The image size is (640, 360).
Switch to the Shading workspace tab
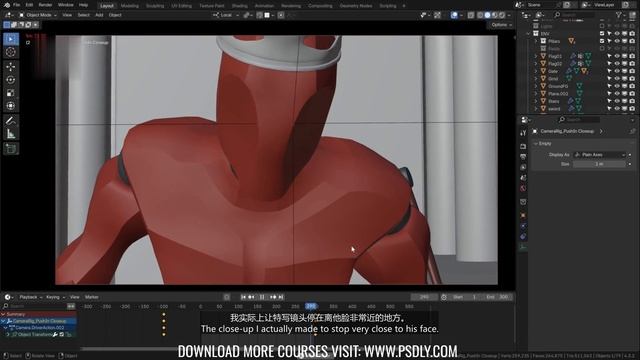click(x=240, y=6)
